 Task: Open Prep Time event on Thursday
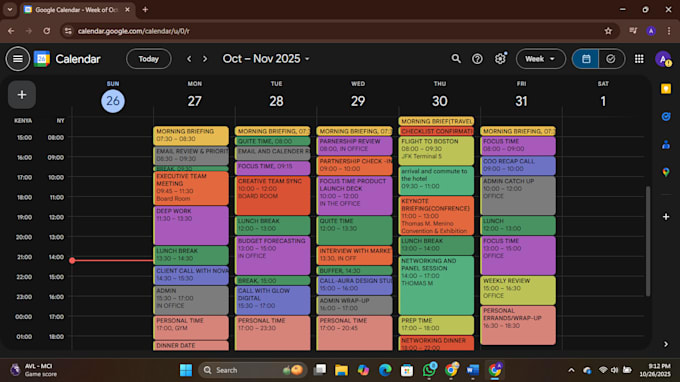(436, 325)
